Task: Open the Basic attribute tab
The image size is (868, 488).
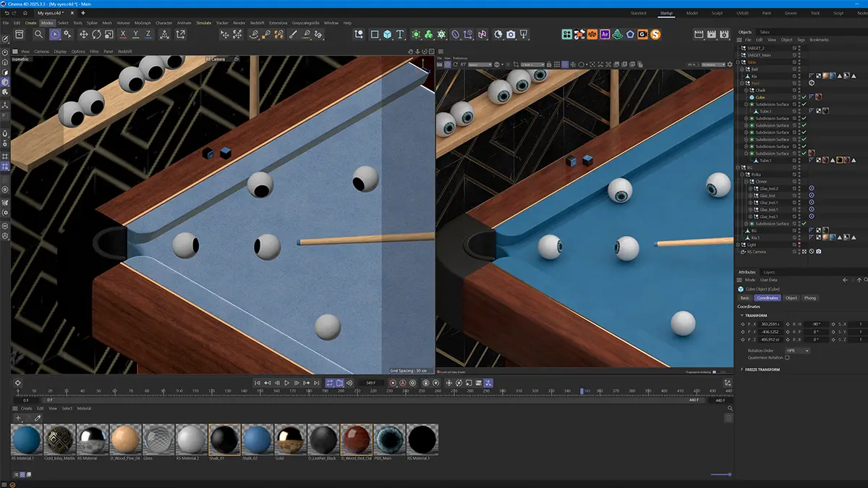Action: (x=744, y=298)
